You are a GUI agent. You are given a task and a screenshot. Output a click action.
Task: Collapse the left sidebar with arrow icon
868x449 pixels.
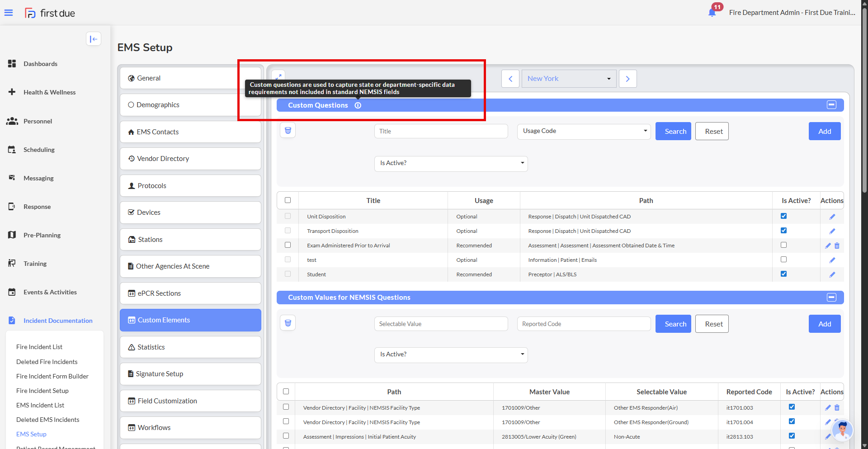point(94,39)
